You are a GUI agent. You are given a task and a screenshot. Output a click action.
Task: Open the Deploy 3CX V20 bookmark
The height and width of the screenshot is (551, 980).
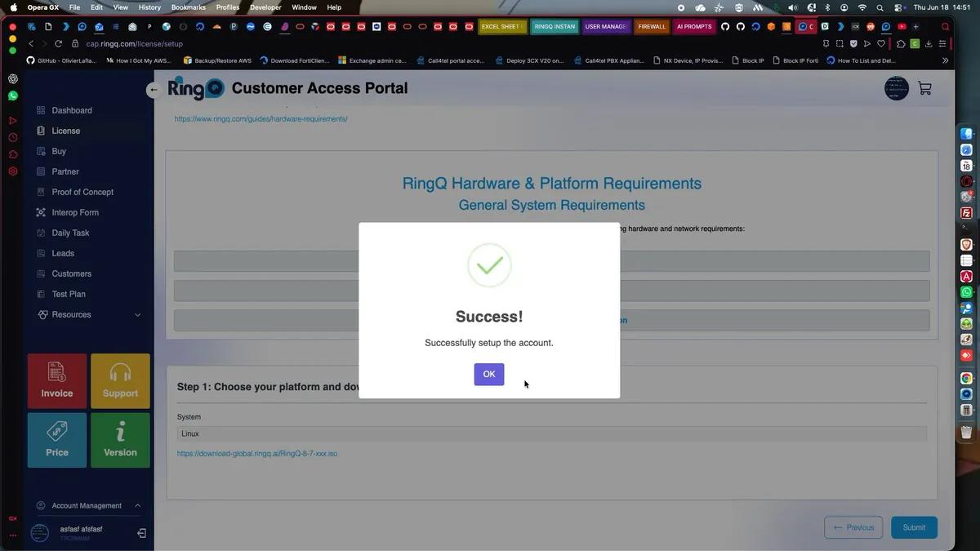click(x=529, y=60)
